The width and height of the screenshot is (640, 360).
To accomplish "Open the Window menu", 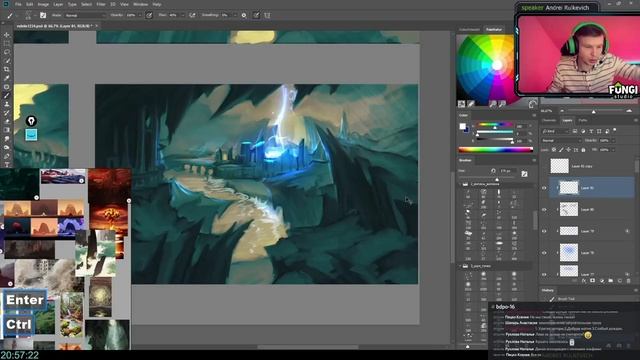I will coord(140,4).
